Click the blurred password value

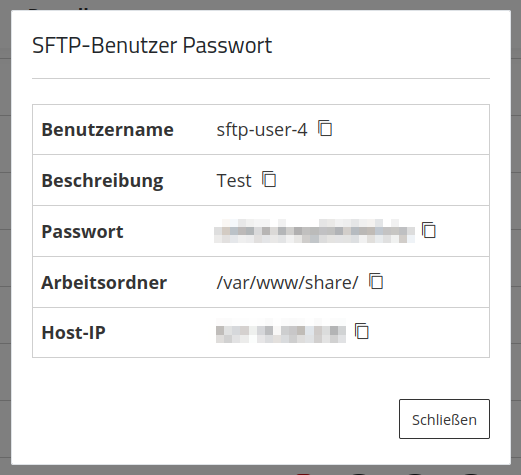pos(314,231)
